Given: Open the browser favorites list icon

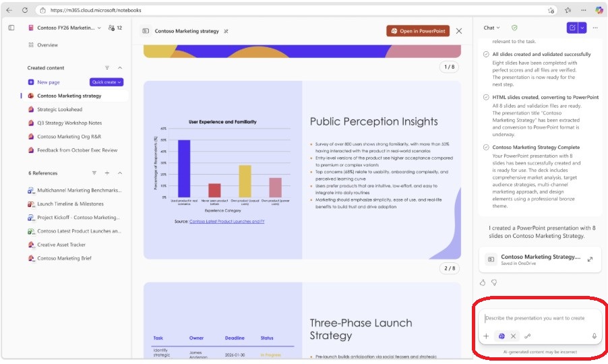Looking at the screenshot, I should click(x=568, y=11).
